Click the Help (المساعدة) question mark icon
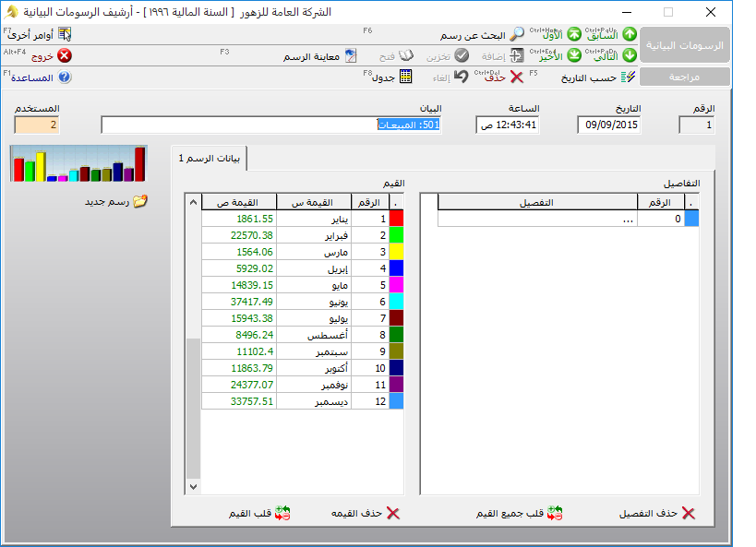The image size is (756, 547). coord(65,77)
